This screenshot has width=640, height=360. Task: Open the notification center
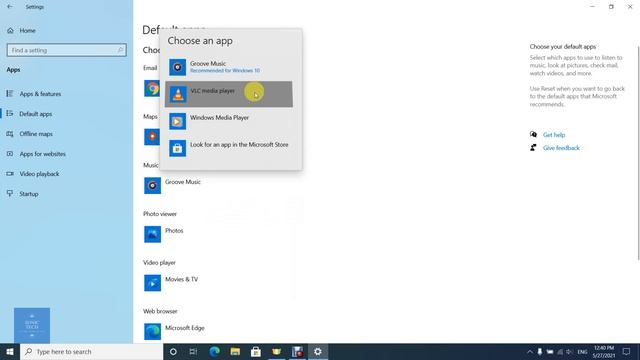626,351
